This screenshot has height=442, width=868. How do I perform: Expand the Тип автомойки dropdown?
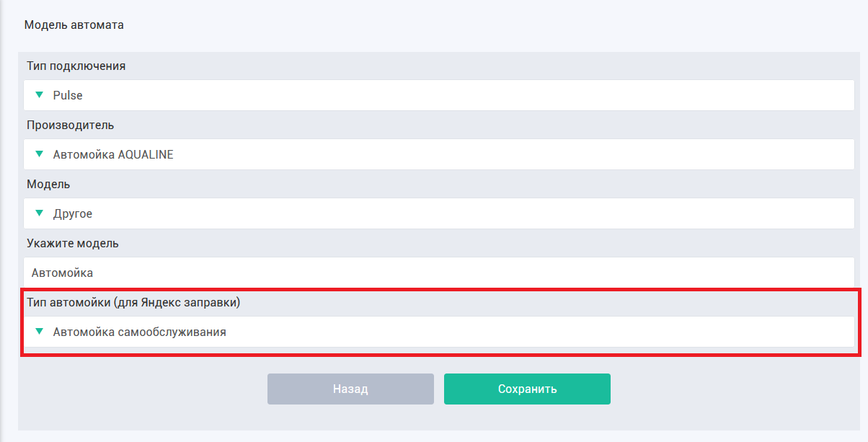pos(439,332)
